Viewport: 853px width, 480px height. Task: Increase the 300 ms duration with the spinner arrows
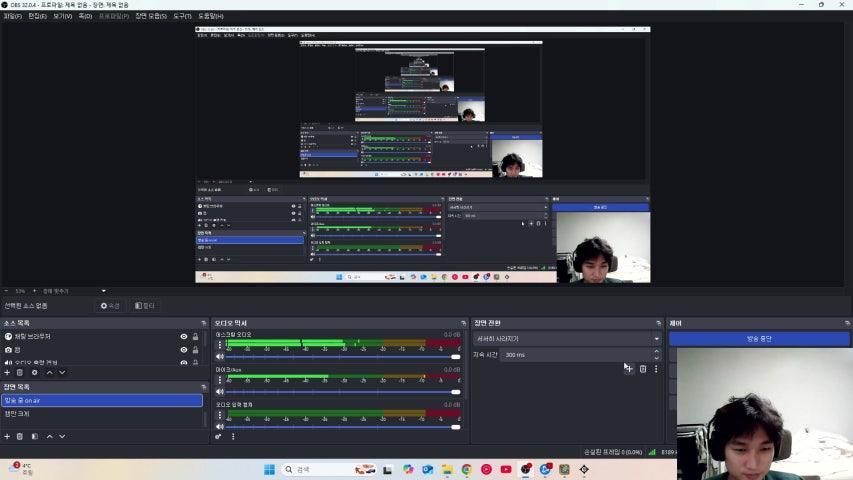(656, 351)
